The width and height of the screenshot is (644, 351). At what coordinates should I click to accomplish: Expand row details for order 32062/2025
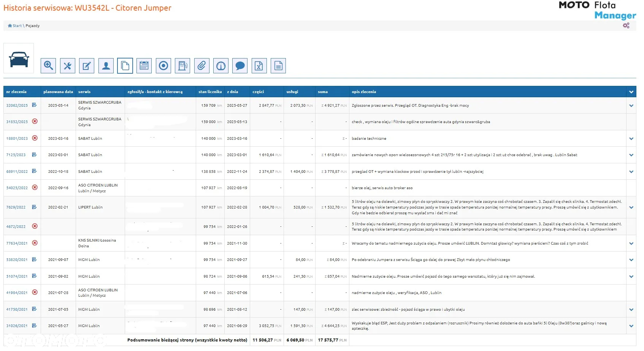[631, 106]
